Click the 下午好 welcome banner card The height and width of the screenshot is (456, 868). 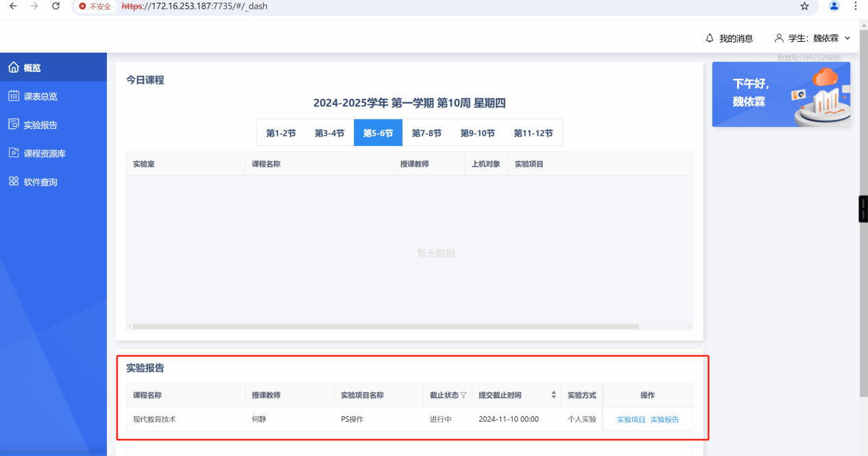pos(781,94)
